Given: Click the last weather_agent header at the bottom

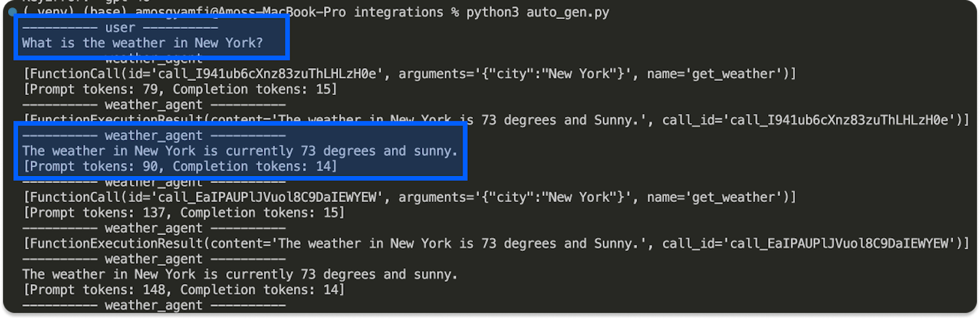Looking at the screenshot, I should point(153,305).
